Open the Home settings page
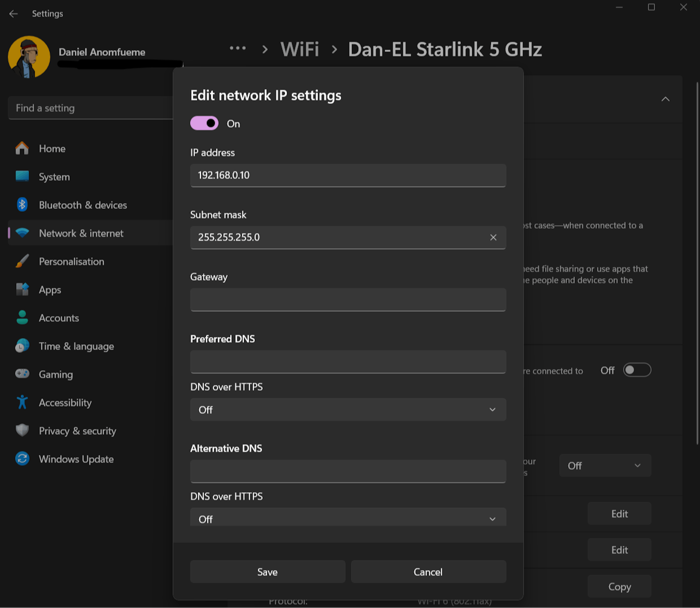This screenshot has height=608, width=700. coord(52,149)
